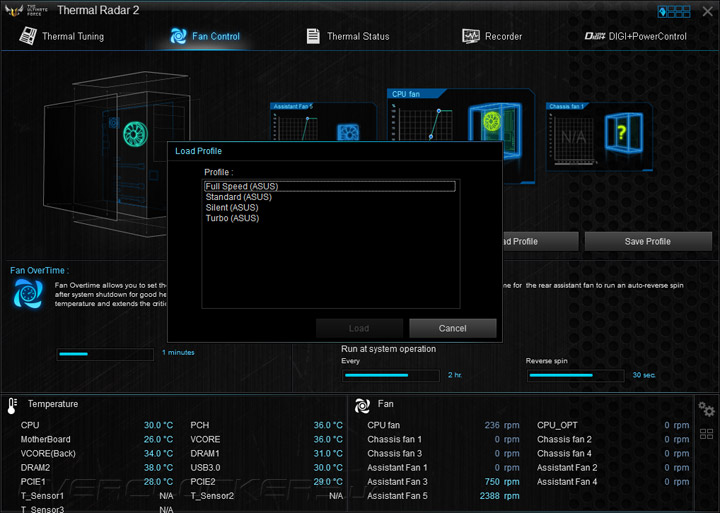
Task: Click the Fan Control fan icon
Action: 178,36
